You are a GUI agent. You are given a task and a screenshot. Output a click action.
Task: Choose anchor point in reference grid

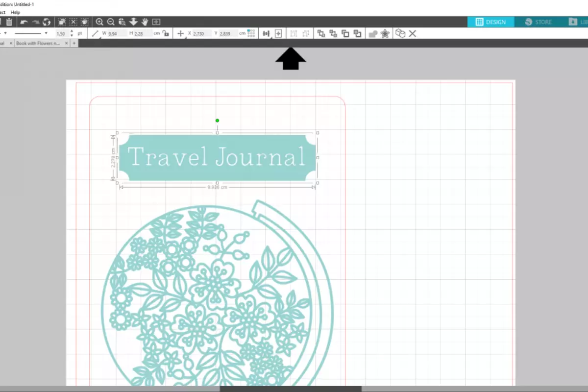[x=251, y=33]
